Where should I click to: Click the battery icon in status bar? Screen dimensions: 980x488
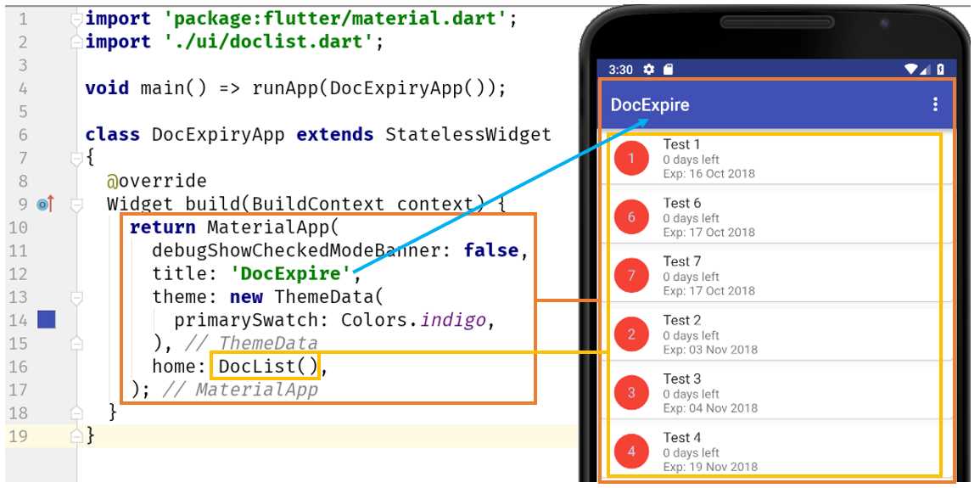tap(941, 70)
